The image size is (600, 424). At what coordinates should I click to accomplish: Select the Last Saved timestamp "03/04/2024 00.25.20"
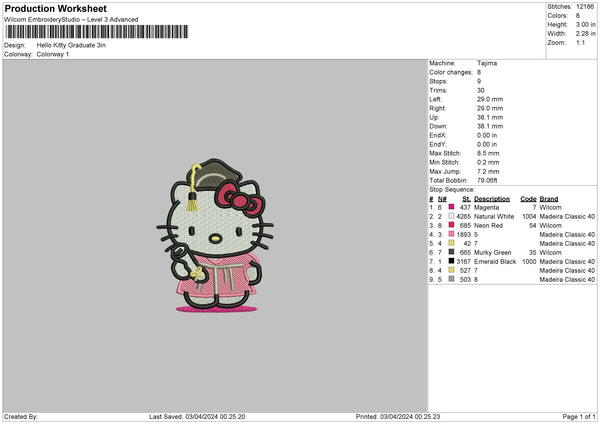tap(215, 416)
